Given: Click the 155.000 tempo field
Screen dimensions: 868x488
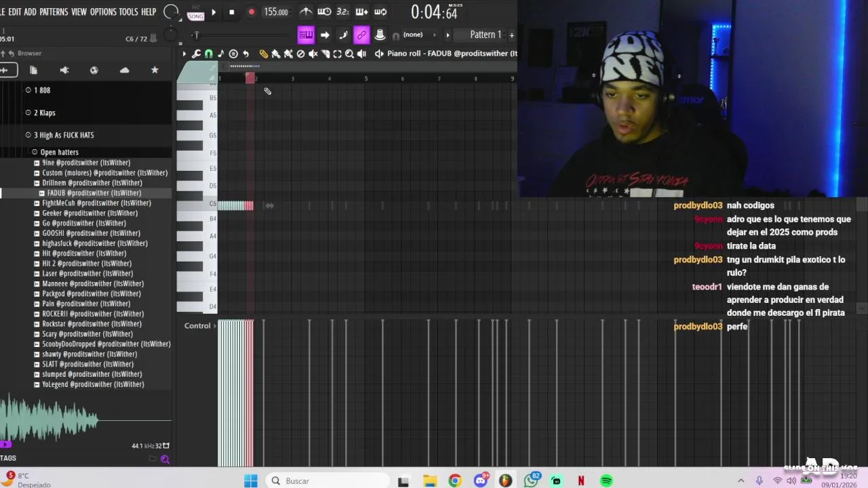Looking at the screenshot, I should coord(276,12).
